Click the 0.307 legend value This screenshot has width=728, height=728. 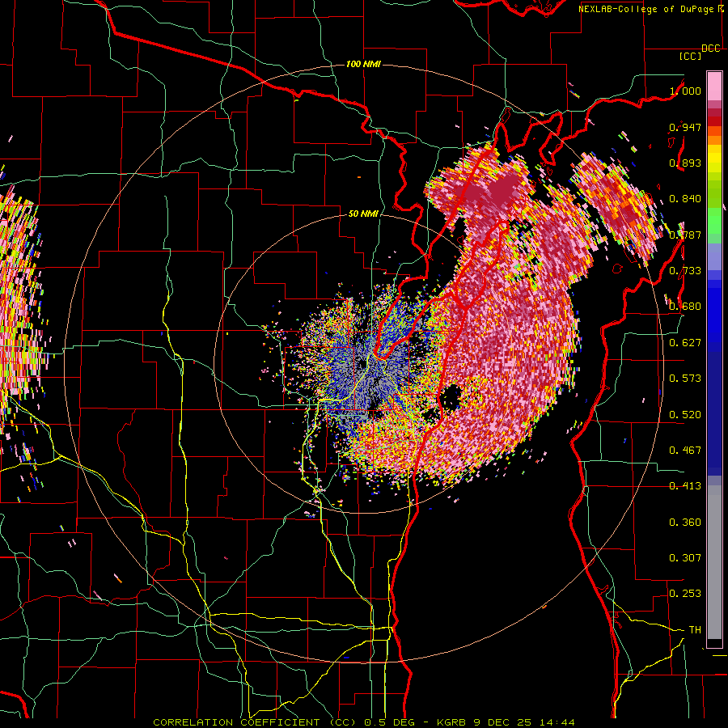coord(685,558)
